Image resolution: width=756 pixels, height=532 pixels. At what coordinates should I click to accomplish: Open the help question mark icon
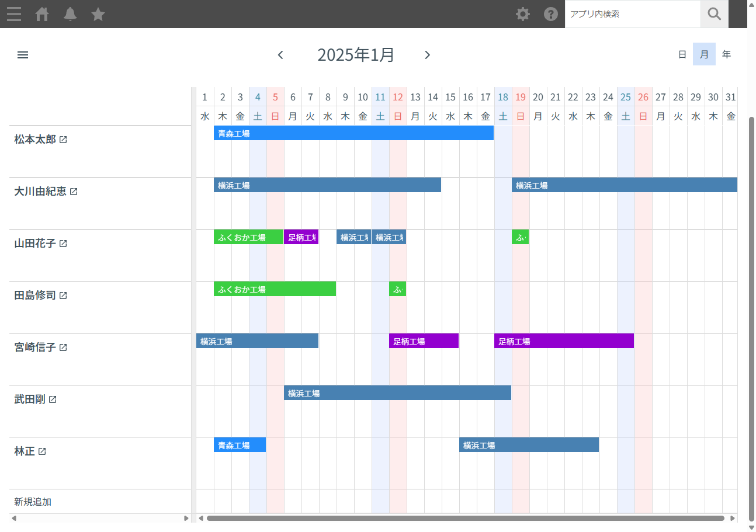(551, 14)
